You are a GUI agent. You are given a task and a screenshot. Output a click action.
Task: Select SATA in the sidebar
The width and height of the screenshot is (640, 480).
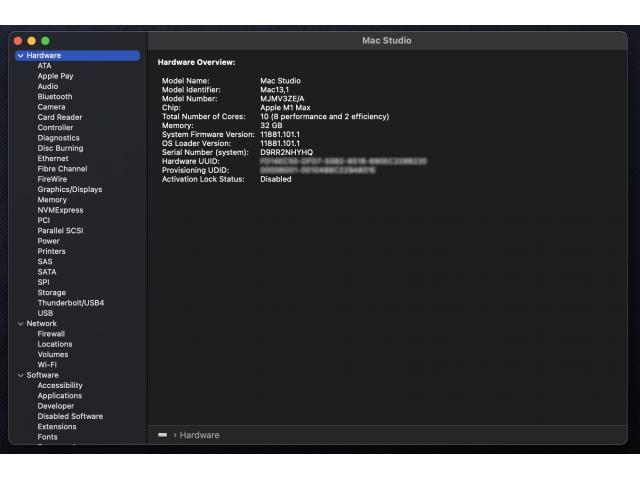click(47, 272)
